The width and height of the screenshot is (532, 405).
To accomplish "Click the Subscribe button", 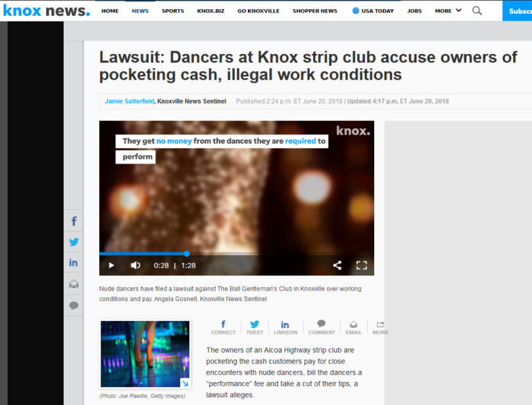I will click(x=517, y=11).
